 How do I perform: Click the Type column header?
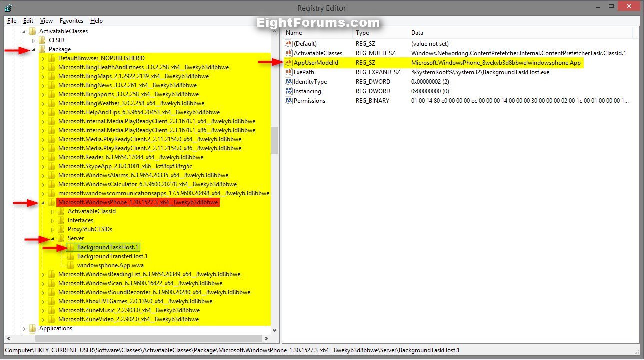point(362,33)
